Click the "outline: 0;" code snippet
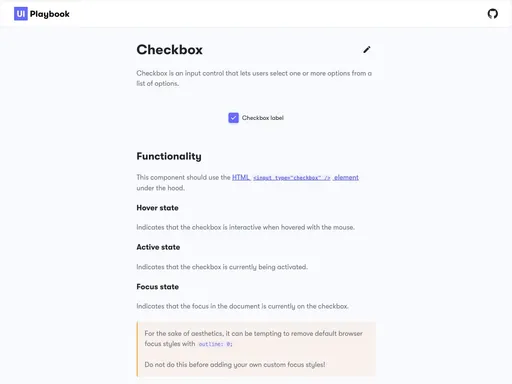Image resolution: width=512 pixels, height=384 pixels. coord(215,344)
